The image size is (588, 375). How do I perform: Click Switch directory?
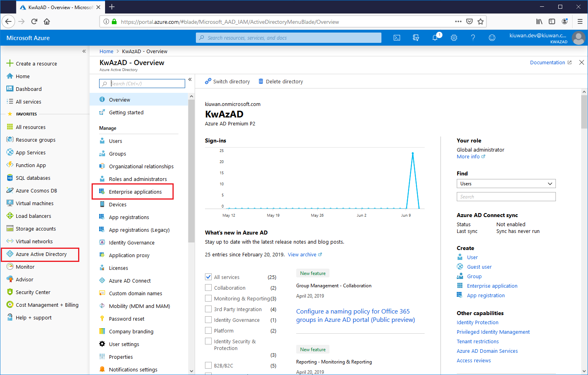click(227, 81)
